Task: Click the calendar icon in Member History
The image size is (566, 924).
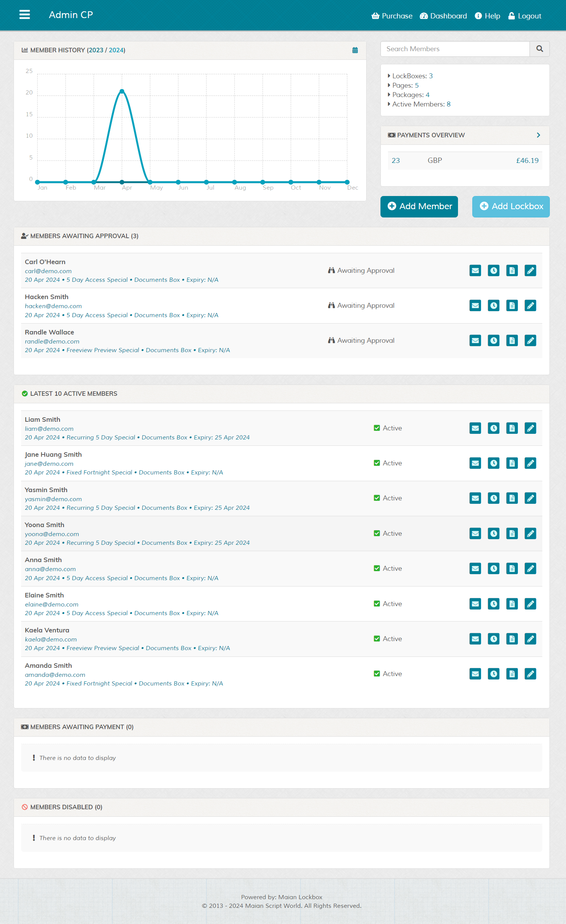Action: 355,50
